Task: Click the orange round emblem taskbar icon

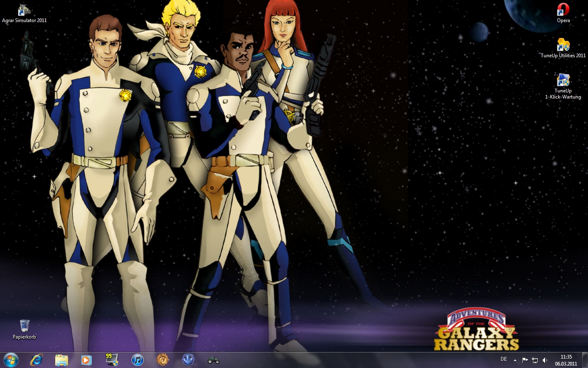Action: pyautogui.click(x=163, y=360)
